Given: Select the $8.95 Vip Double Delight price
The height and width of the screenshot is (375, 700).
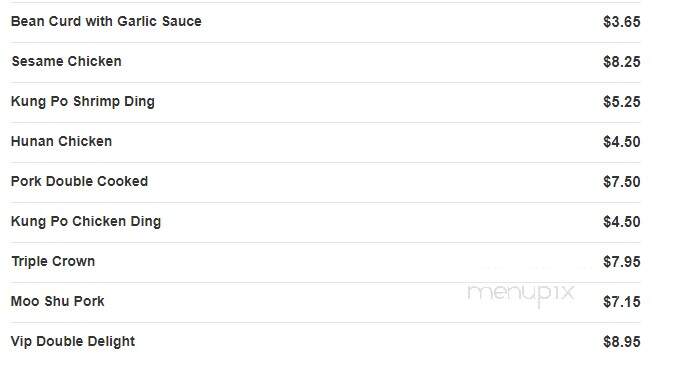Looking at the screenshot, I should tap(621, 342).
